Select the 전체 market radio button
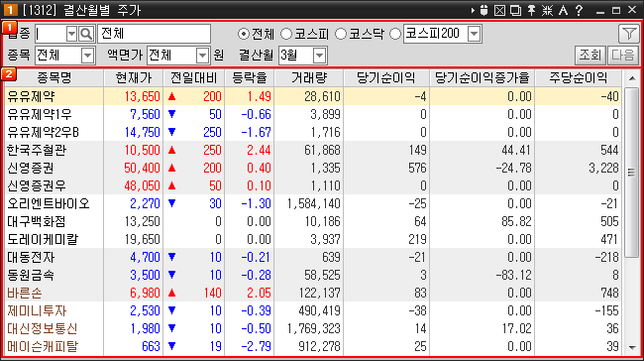Screen dimensions: 644x361 pyautogui.click(x=244, y=34)
